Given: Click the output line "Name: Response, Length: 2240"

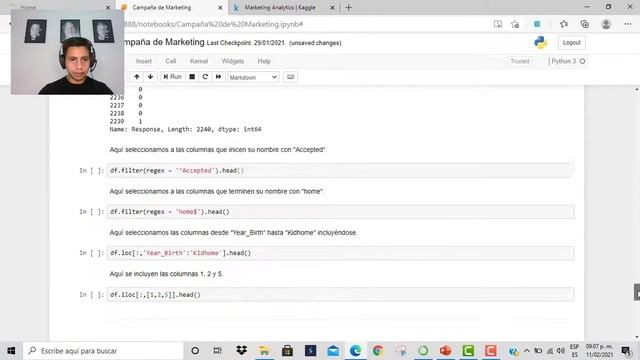Looking at the screenshot, I should coord(185,129).
